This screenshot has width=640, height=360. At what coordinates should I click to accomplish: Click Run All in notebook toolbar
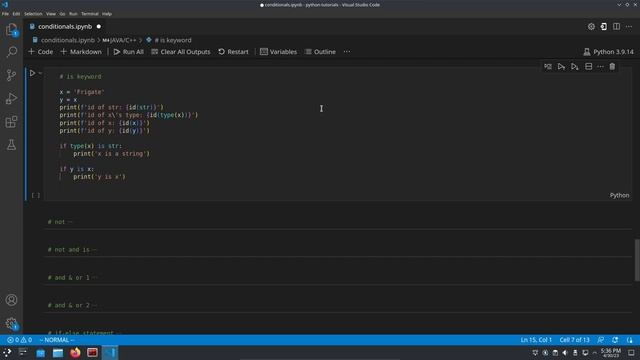point(129,52)
